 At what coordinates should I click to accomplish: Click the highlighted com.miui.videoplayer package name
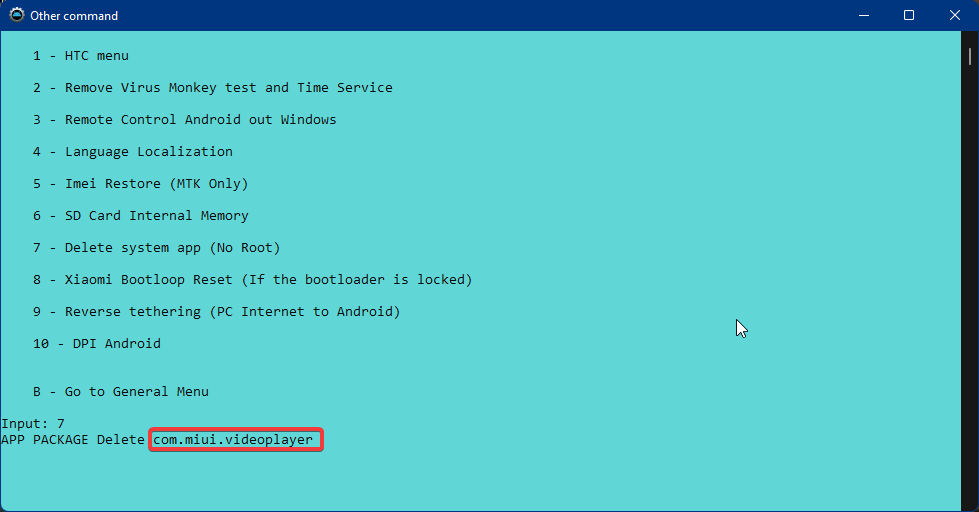[x=236, y=440]
